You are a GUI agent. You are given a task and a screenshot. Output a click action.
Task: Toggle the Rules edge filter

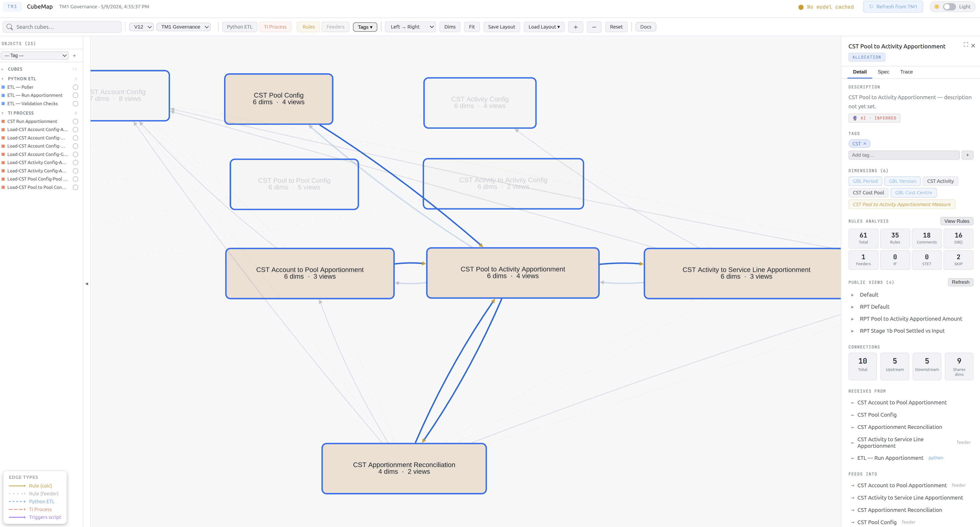[309, 27]
